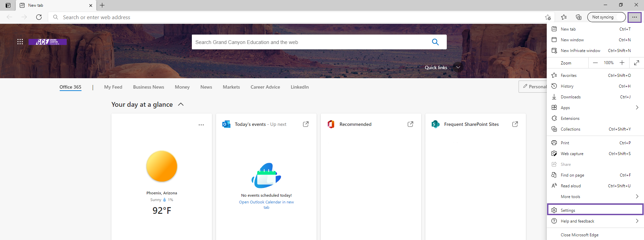
Task: Open a New InPrivate window
Action: click(x=595, y=51)
